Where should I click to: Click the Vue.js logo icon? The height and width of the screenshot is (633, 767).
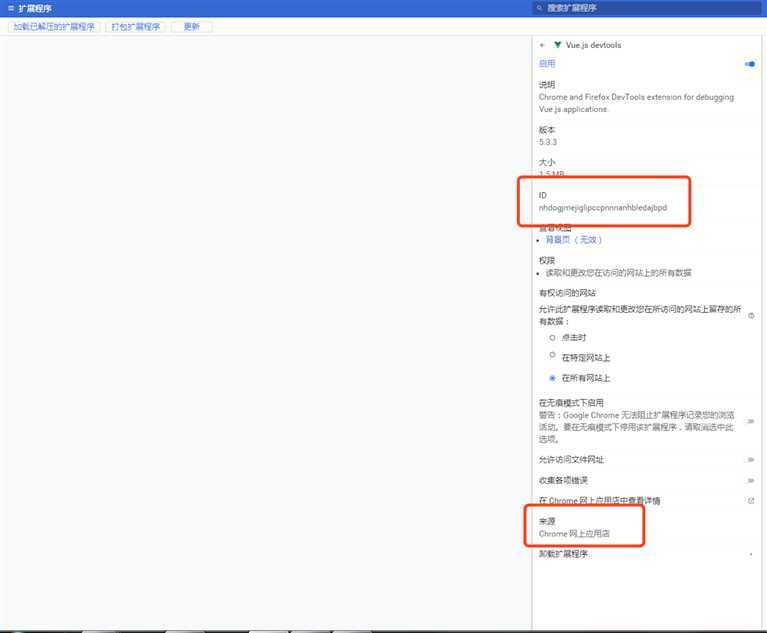(x=557, y=45)
